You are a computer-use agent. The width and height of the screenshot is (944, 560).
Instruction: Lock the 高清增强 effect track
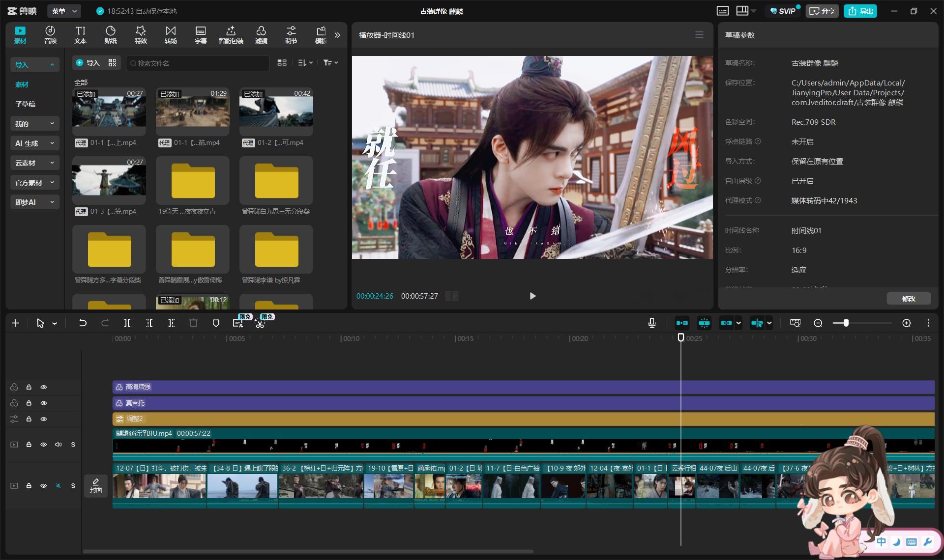(29, 387)
